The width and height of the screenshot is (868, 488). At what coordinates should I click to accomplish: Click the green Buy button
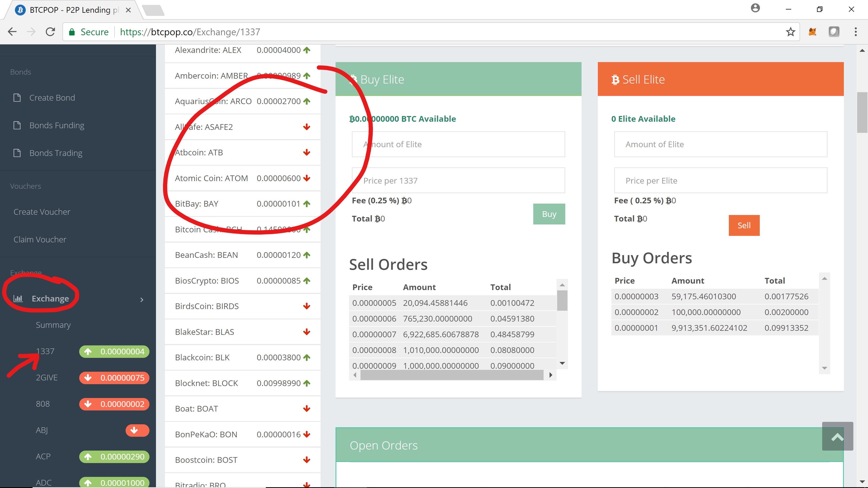(548, 213)
